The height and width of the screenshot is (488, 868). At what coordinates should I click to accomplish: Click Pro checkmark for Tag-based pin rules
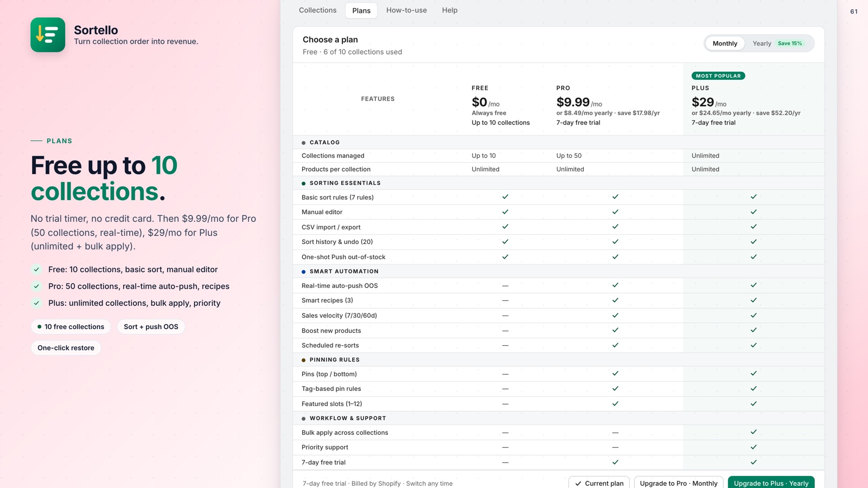[615, 388]
